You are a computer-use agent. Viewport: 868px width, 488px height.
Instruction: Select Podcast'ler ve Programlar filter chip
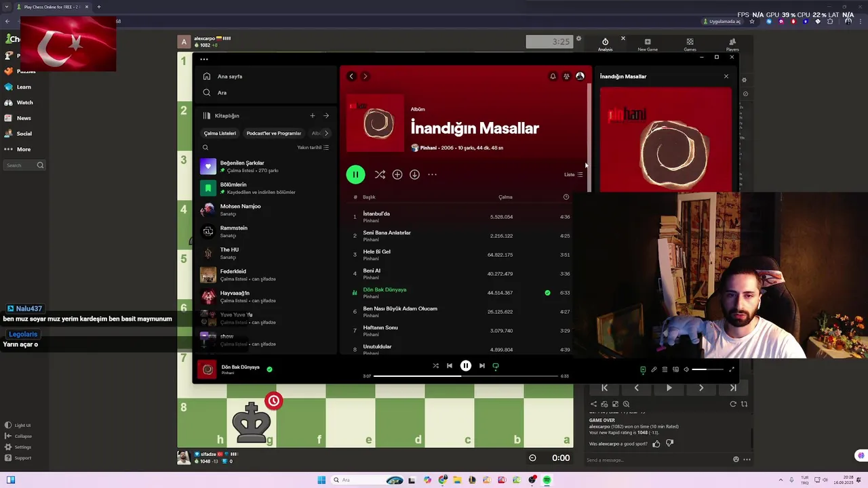click(x=274, y=134)
